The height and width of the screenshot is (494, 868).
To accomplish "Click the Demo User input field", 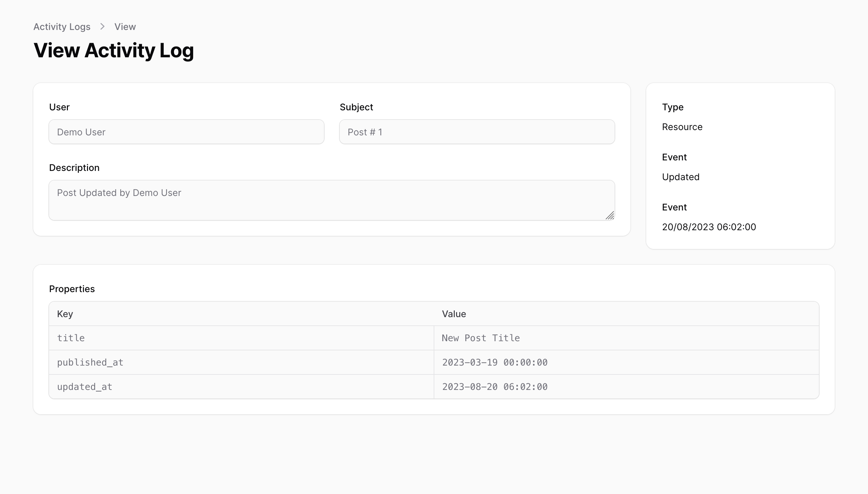I will click(x=187, y=132).
